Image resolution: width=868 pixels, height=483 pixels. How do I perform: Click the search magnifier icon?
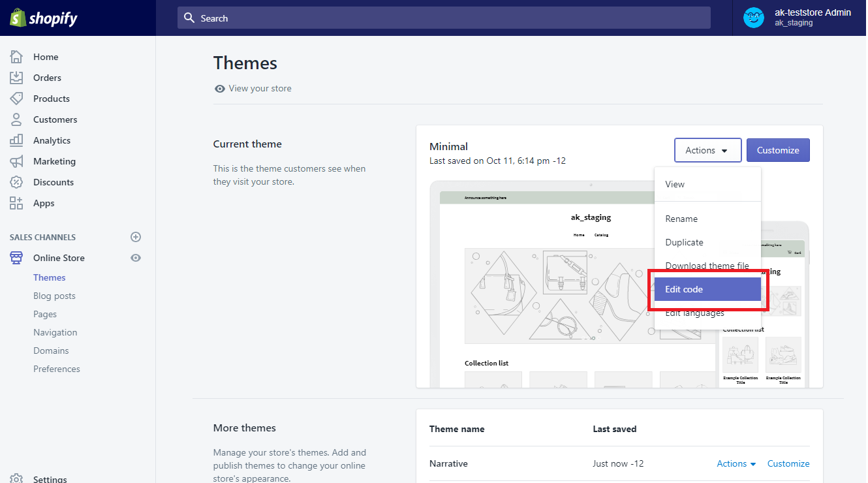[x=190, y=18]
